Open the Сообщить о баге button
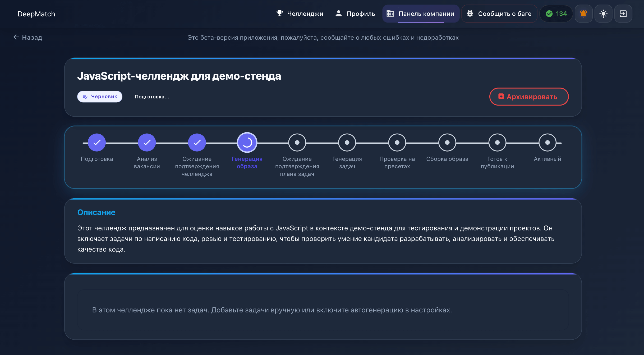644x355 pixels. tap(499, 13)
